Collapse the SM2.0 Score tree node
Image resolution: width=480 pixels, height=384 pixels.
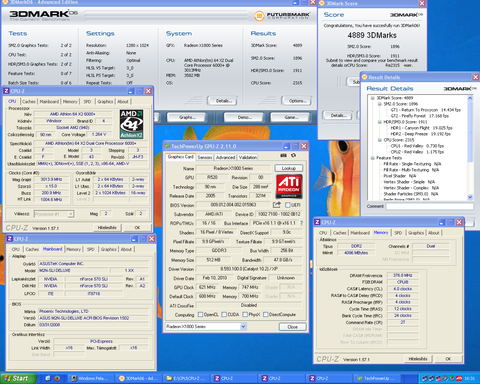(x=379, y=104)
